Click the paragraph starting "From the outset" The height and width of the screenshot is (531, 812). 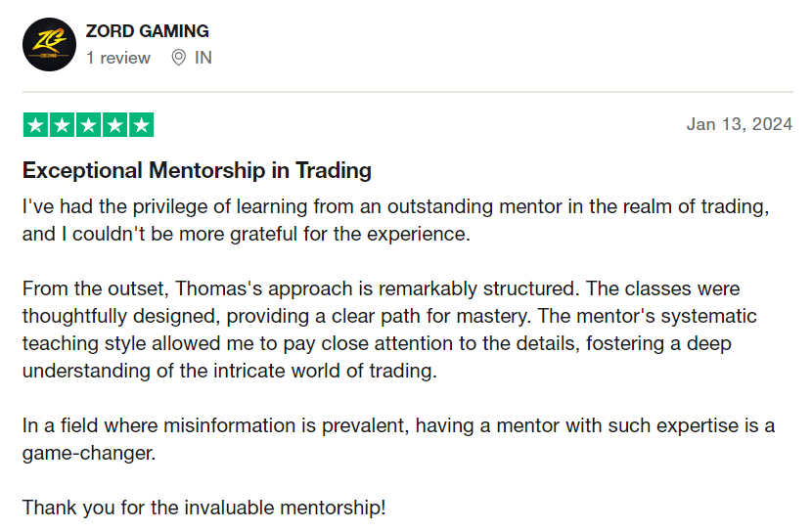[x=391, y=331]
